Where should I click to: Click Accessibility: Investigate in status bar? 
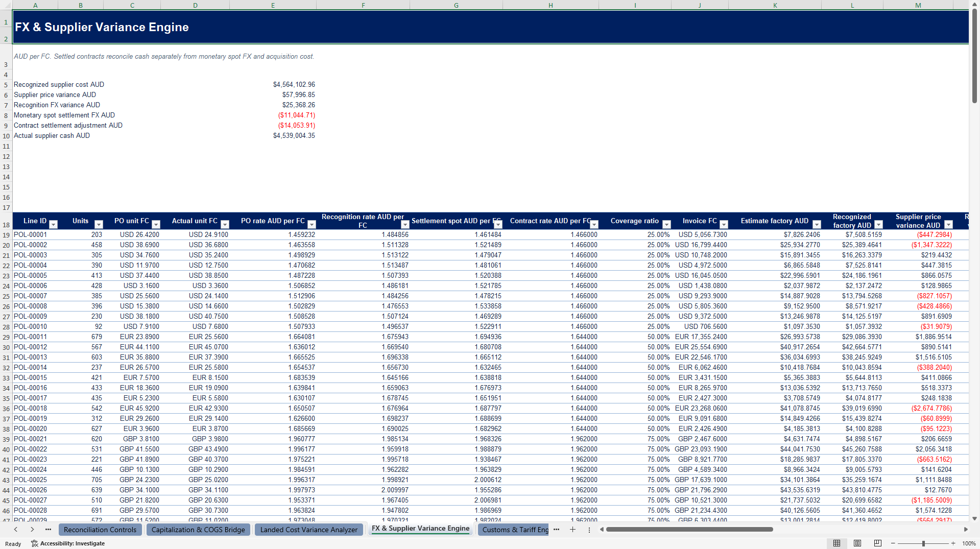point(68,543)
